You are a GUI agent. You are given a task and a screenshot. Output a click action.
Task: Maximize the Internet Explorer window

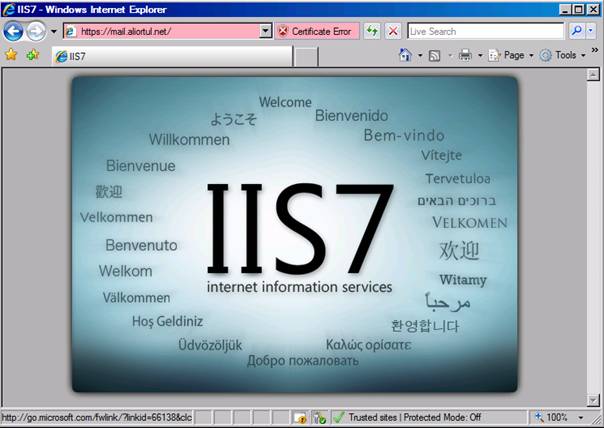tap(579, 9)
